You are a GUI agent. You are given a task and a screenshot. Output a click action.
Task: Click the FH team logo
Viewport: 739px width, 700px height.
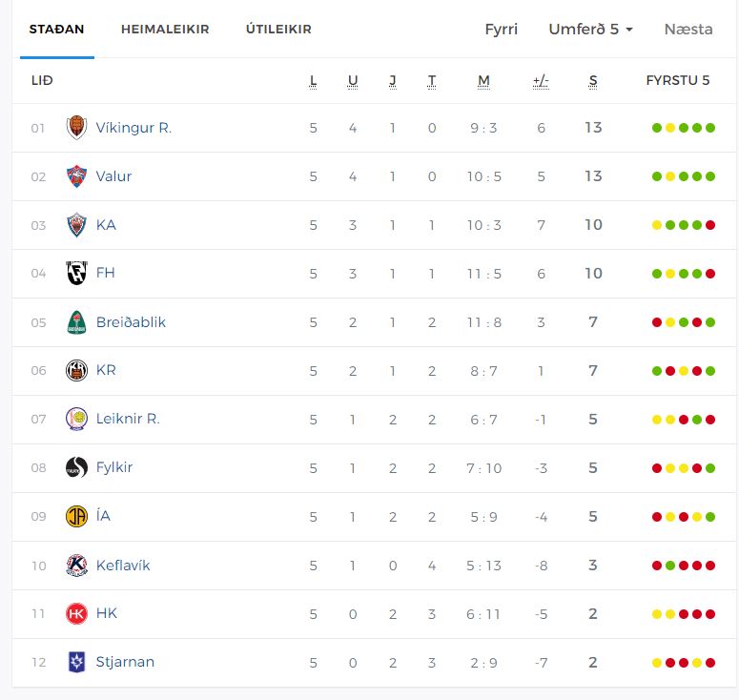pyautogui.click(x=76, y=274)
